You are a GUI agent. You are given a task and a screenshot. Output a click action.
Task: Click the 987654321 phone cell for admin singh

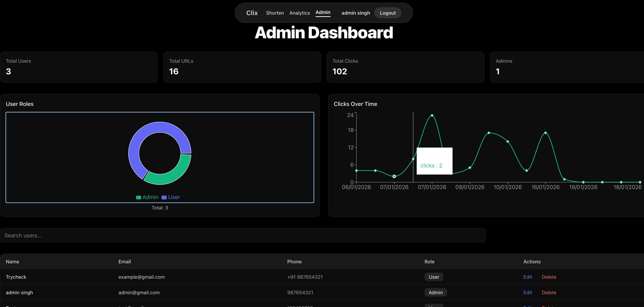click(300, 293)
